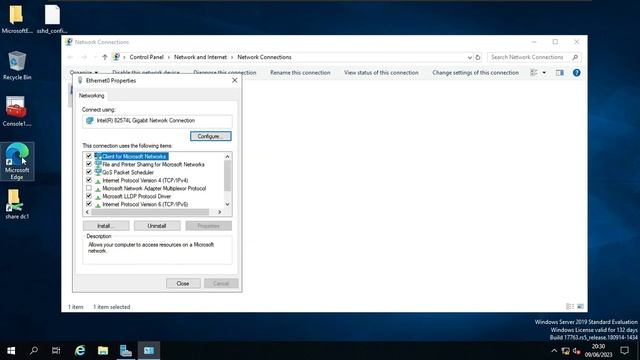The image size is (640, 360).
Task: Open the volume tray icon
Action: tap(576, 351)
